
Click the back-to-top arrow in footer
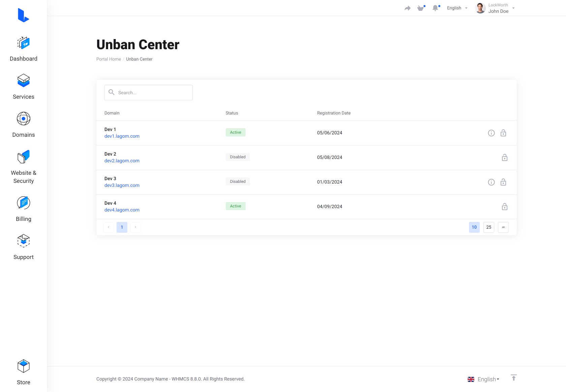513,378
